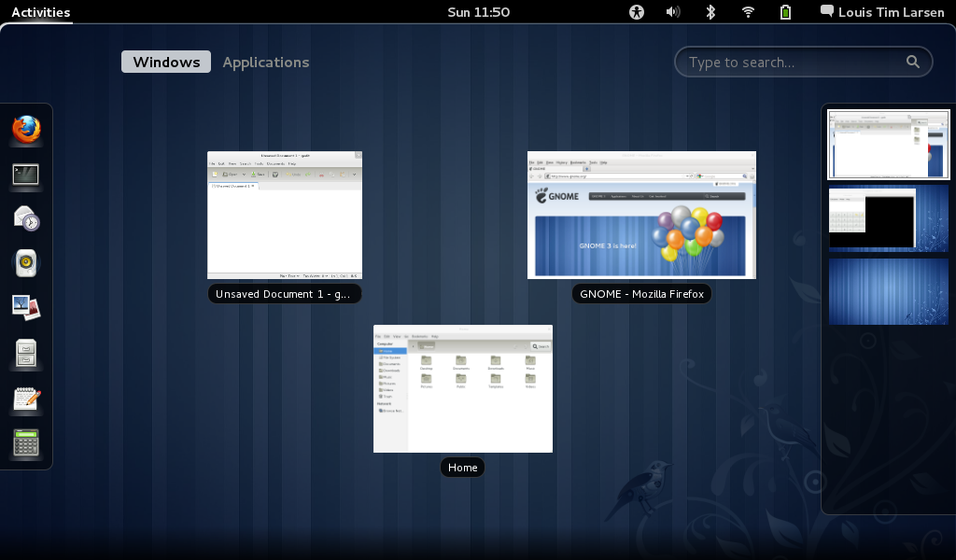The width and height of the screenshot is (956, 560).
Task: Open the clock showing Sun 11:50
Action: click(x=478, y=12)
